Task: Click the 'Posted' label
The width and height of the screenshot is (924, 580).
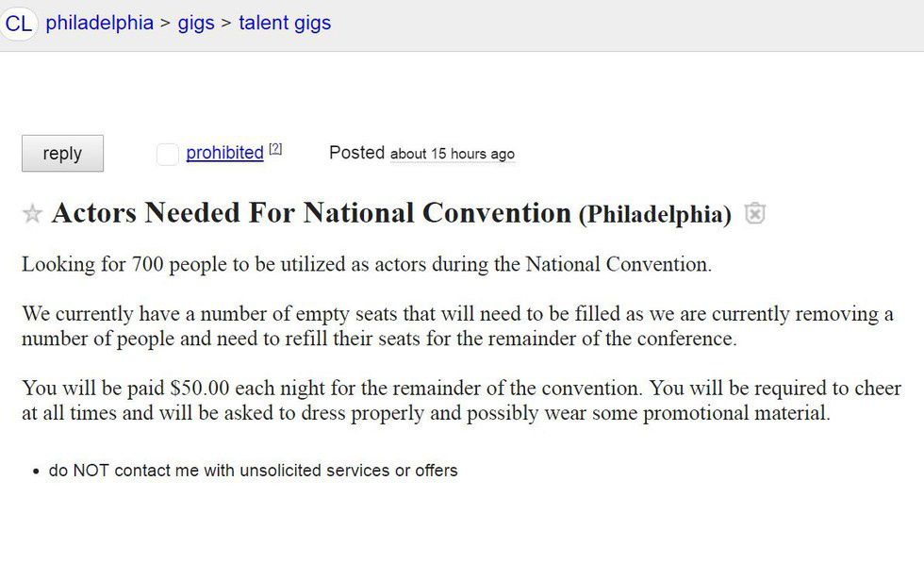Action: click(x=356, y=153)
